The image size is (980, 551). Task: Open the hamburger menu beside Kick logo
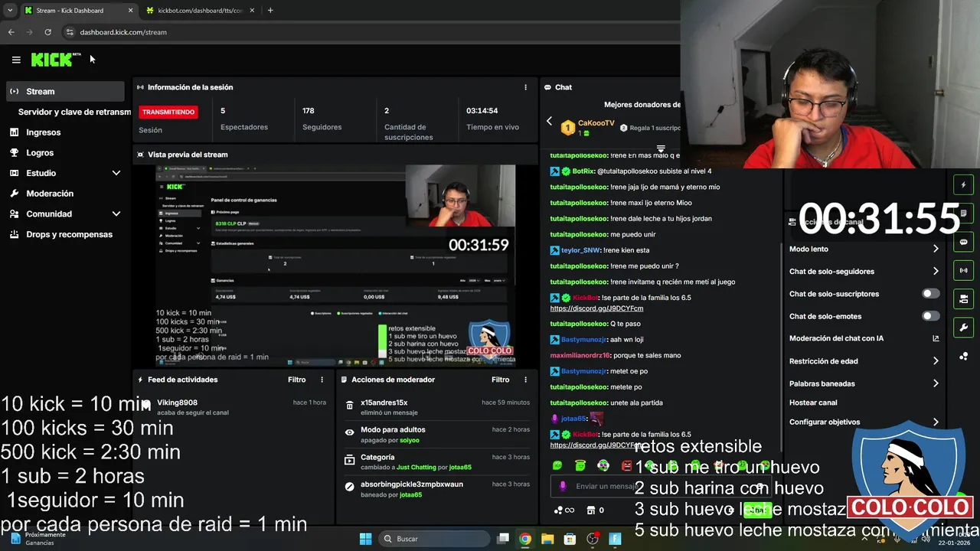click(16, 60)
